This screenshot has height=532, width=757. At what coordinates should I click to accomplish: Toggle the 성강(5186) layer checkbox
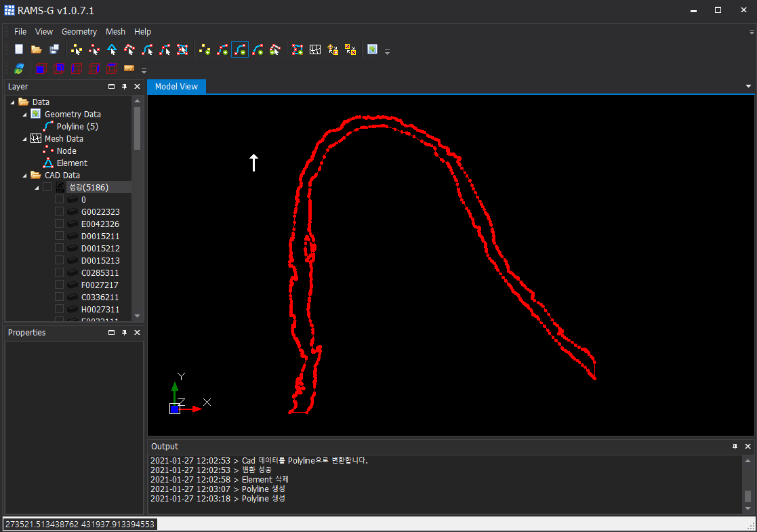tap(47, 187)
